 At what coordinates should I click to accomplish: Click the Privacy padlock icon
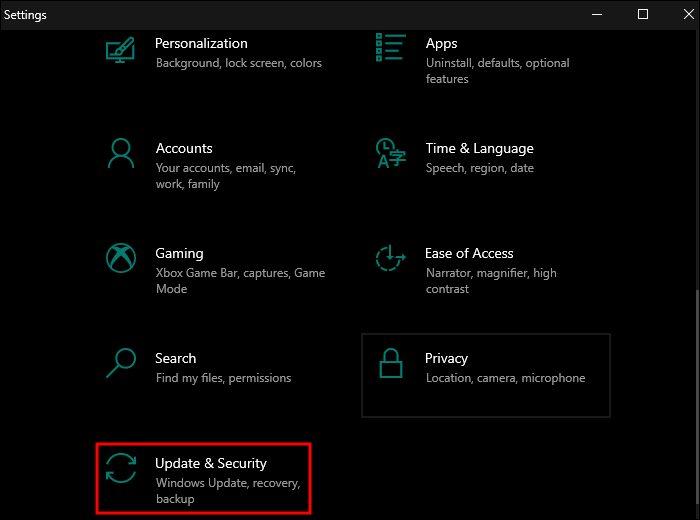coord(390,363)
